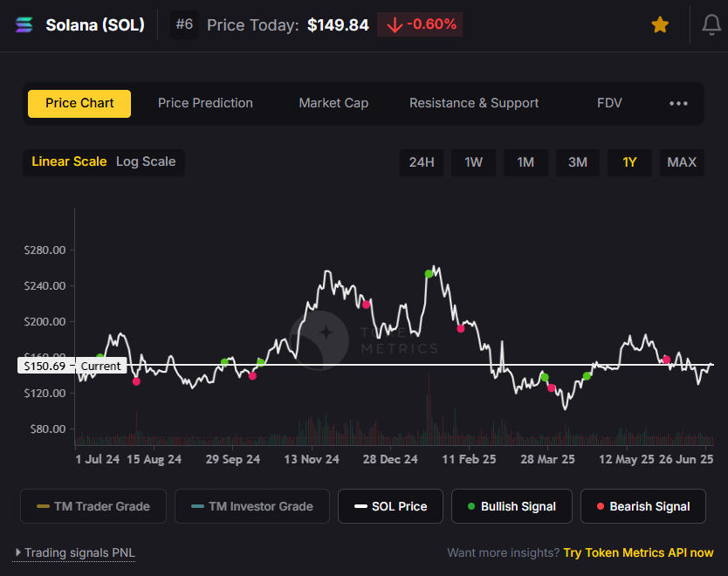
Task: Follow the Try Token Metrics API now link
Action: 638,552
